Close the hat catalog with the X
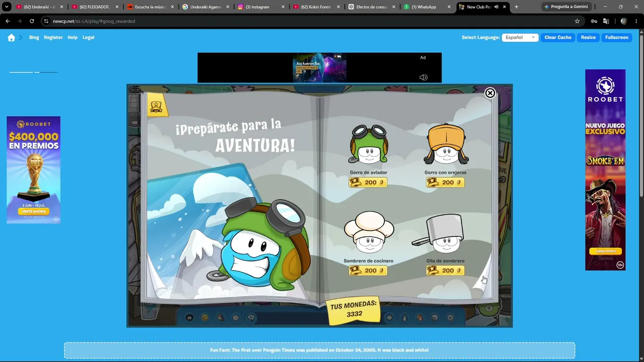644x362 pixels. click(490, 93)
